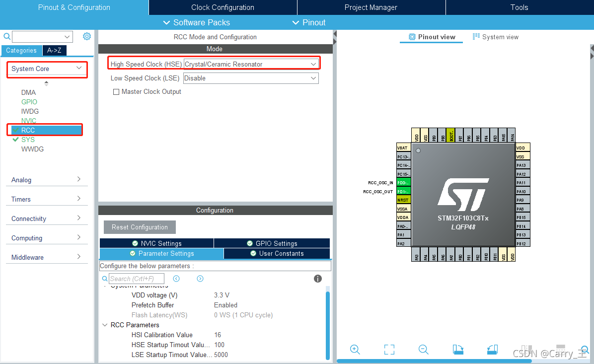Click the VDDA pin on the chip

click(x=403, y=218)
